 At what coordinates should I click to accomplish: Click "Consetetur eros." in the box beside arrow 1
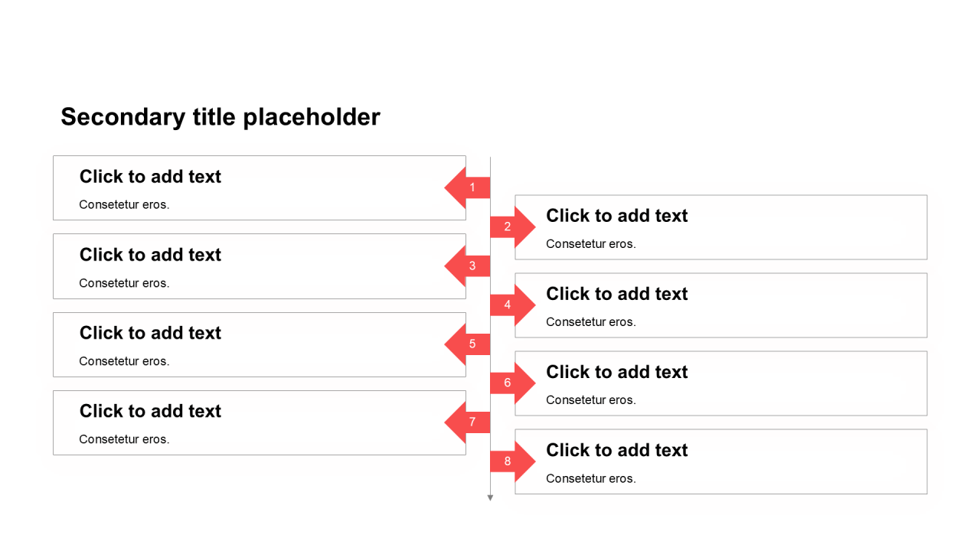click(x=124, y=205)
